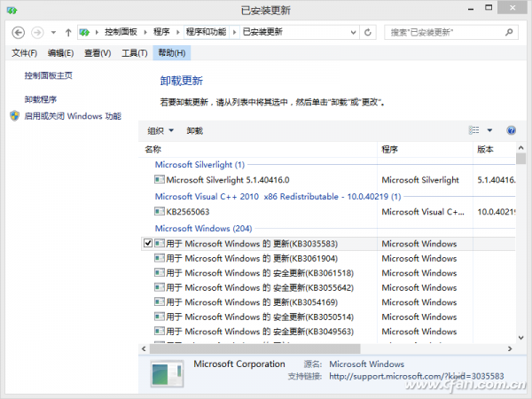Viewport: 532px width, 399px height.
Task: Click icon of KB3035583 update
Action: pyautogui.click(x=159, y=243)
